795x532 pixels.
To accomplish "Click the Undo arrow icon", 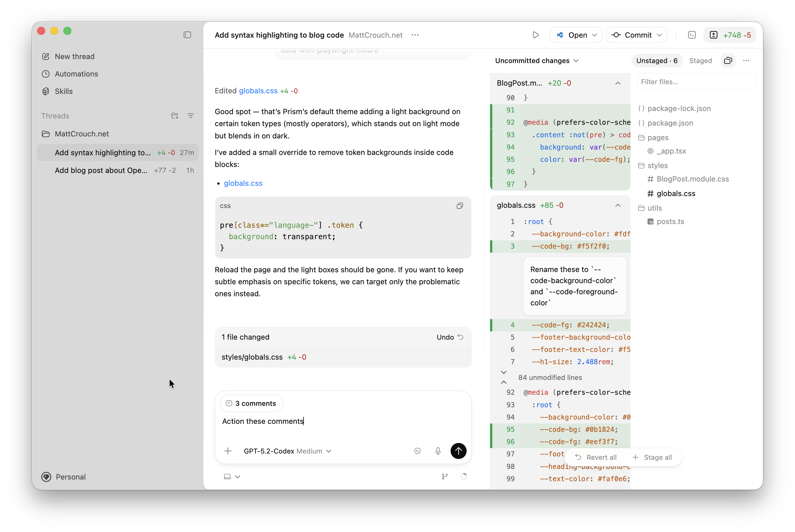I will 461,337.
